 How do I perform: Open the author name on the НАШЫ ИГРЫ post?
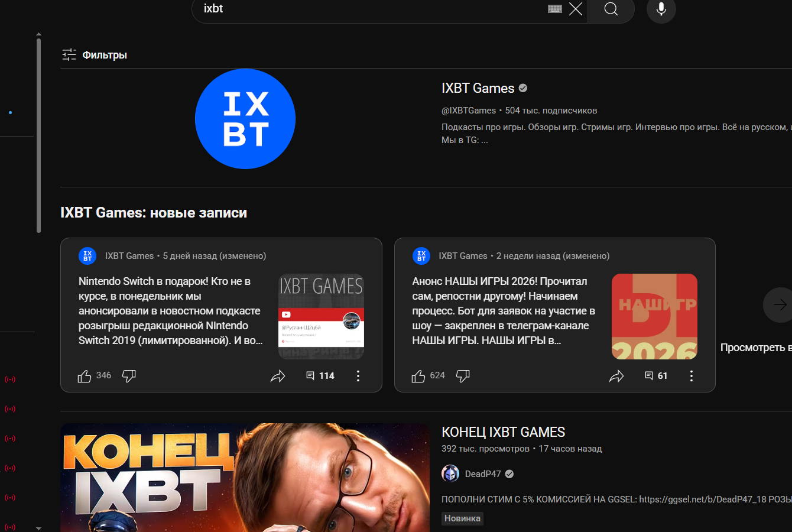point(463,256)
